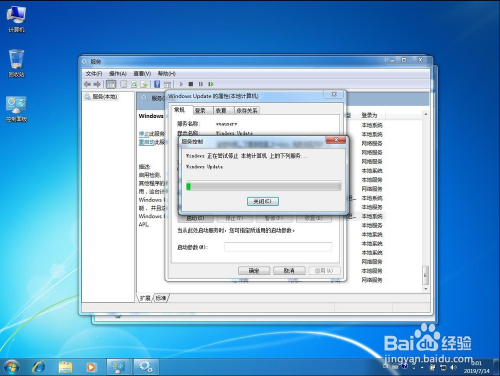
Task: Click the Refresh icon in Services toolbar
Action: click(134, 84)
